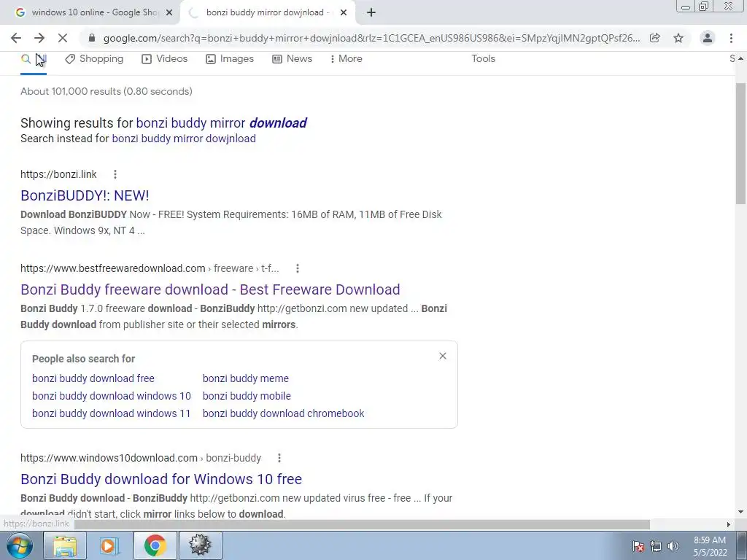Select the bonzi buddy mirror dowjnload tab

click(x=267, y=12)
